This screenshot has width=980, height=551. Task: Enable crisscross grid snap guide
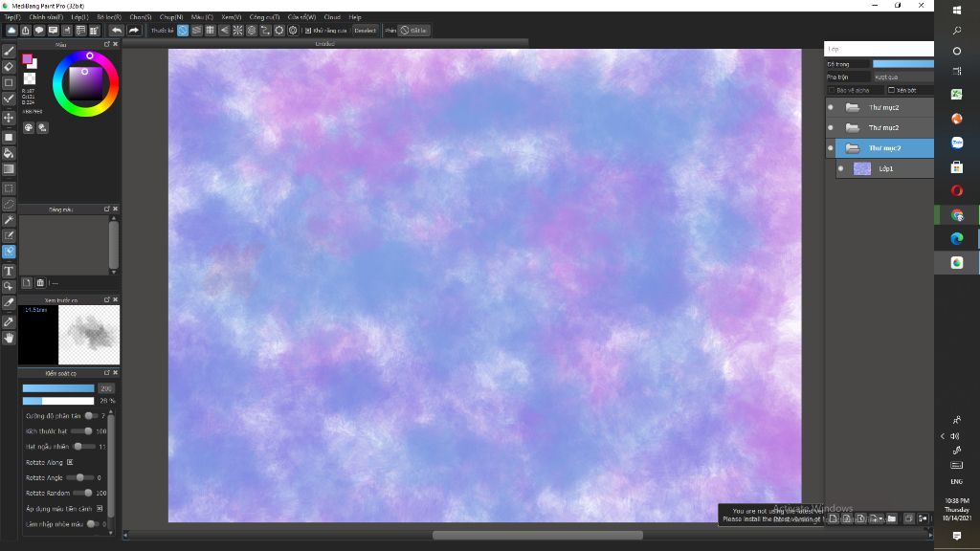[x=210, y=30]
